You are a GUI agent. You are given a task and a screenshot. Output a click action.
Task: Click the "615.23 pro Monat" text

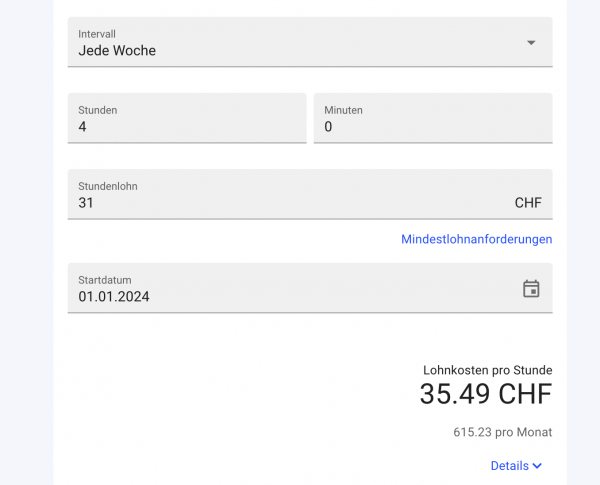point(502,432)
